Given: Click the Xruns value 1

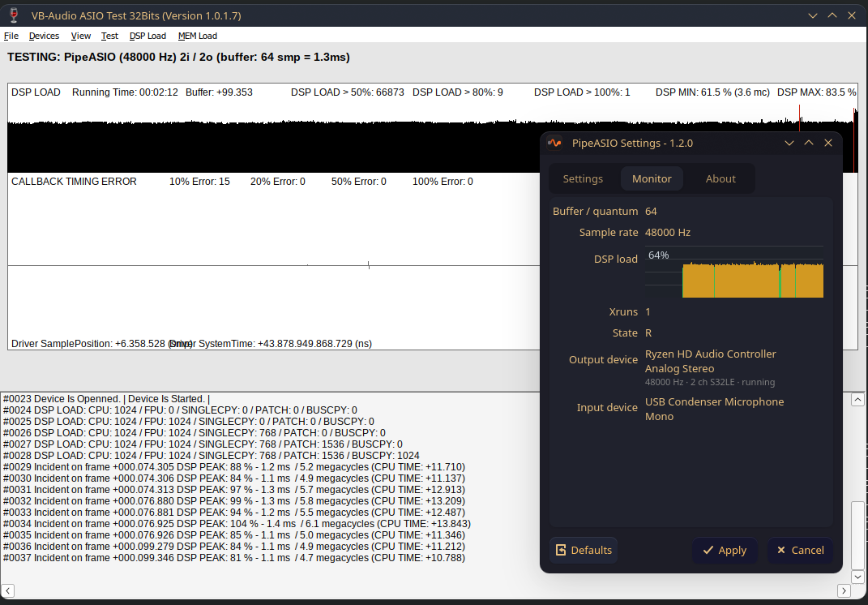Looking at the screenshot, I should 648,312.
